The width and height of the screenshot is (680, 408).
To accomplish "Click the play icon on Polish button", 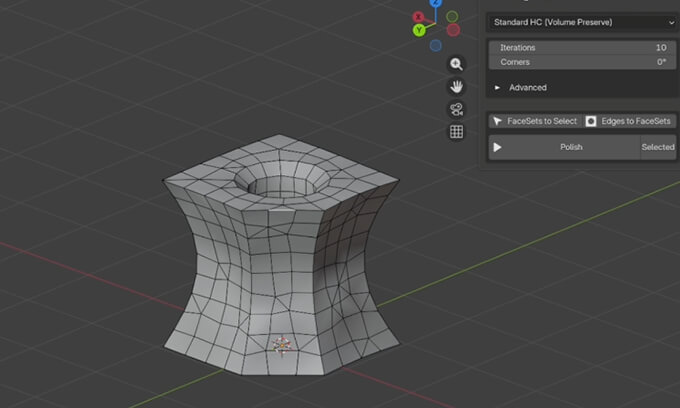I will click(x=498, y=147).
